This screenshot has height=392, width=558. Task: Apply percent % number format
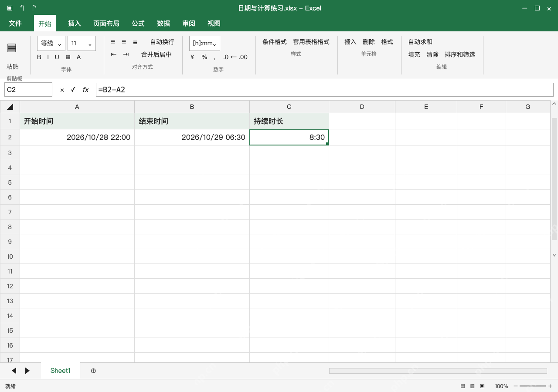(204, 57)
